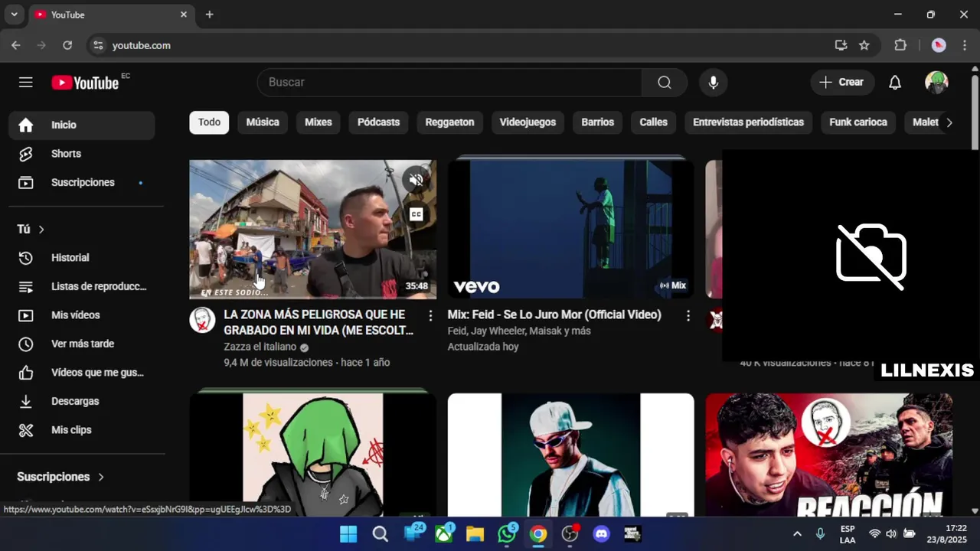Unmute the Zazza video preview
The height and width of the screenshot is (551, 980).
(416, 180)
